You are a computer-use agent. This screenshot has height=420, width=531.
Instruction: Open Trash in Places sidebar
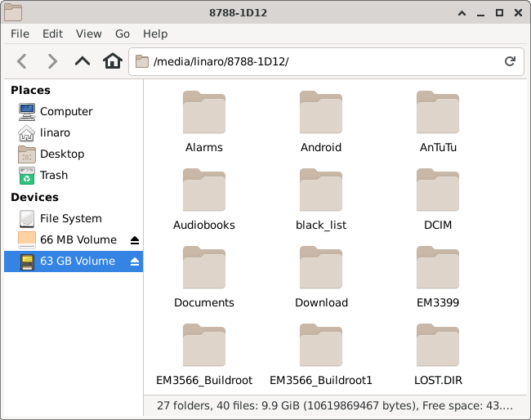pos(53,175)
